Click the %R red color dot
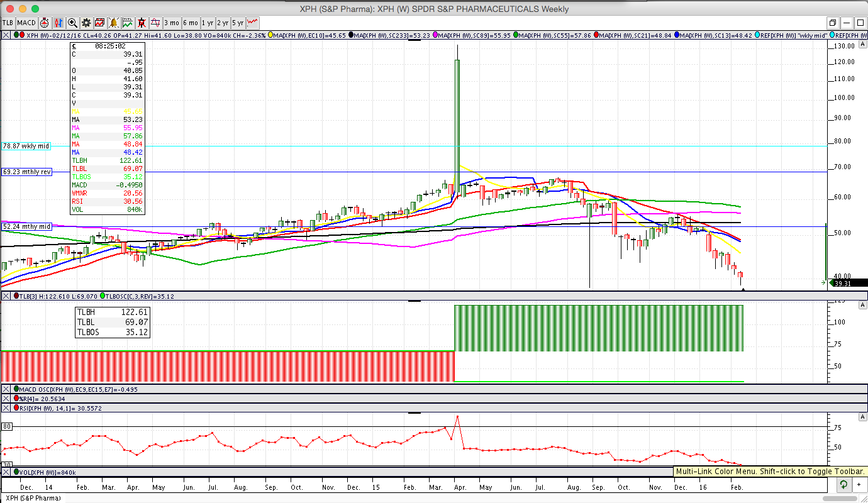Screen dimensions: 868x503 (16, 399)
